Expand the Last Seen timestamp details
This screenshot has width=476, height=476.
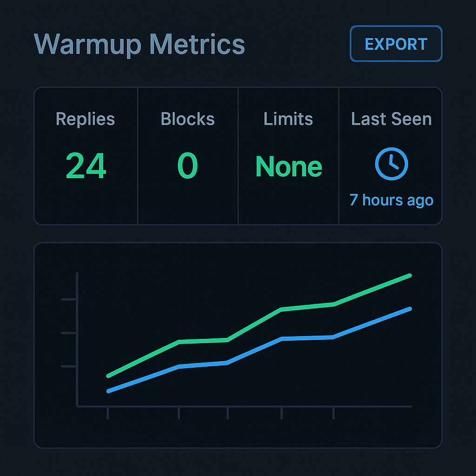[x=391, y=200]
